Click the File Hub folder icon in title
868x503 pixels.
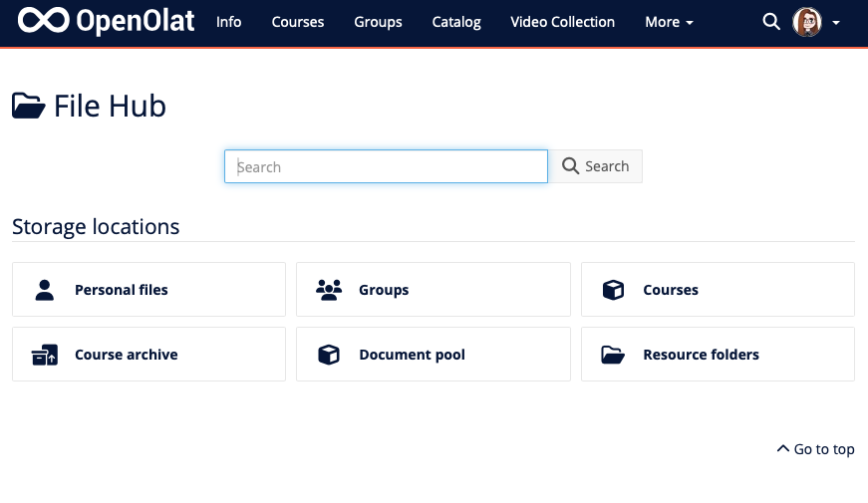(29, 106)
